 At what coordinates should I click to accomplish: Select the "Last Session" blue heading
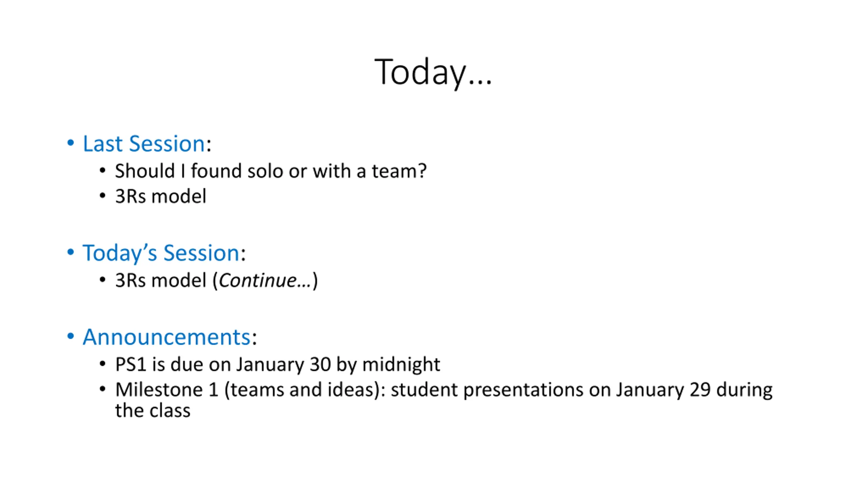[x=144, y=143]
